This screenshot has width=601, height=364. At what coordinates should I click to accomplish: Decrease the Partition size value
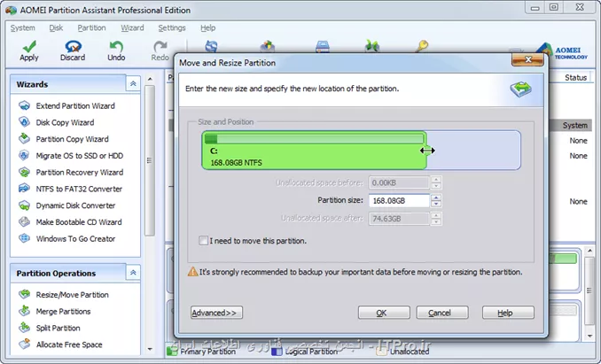(436, 204)
